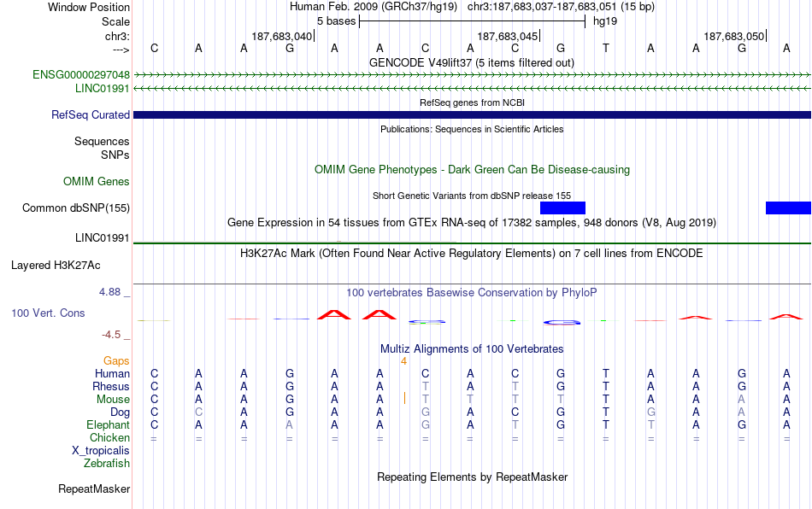Open the LINC01991 GENCODE track label
The height and width of the screenshot is (509, 812).
pos(102,89)
